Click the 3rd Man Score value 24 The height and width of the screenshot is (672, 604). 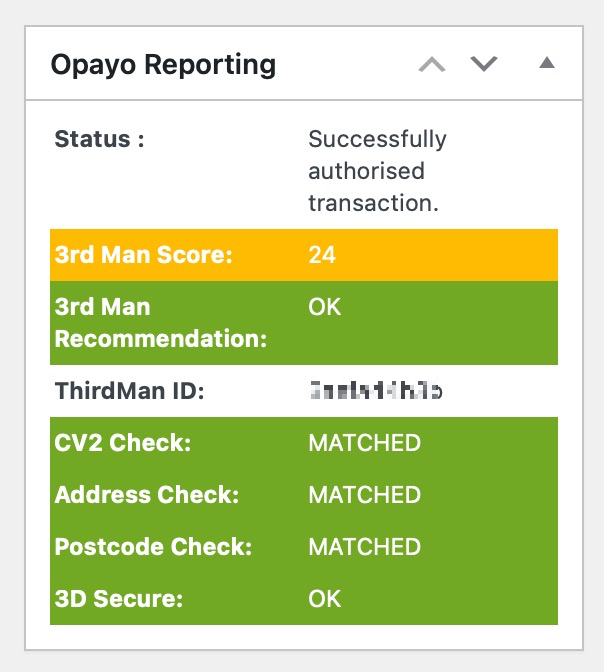[x=322, y=255]
